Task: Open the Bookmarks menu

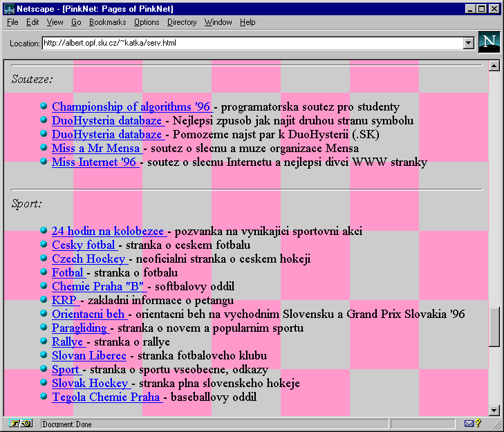Action: click(108, 22)
